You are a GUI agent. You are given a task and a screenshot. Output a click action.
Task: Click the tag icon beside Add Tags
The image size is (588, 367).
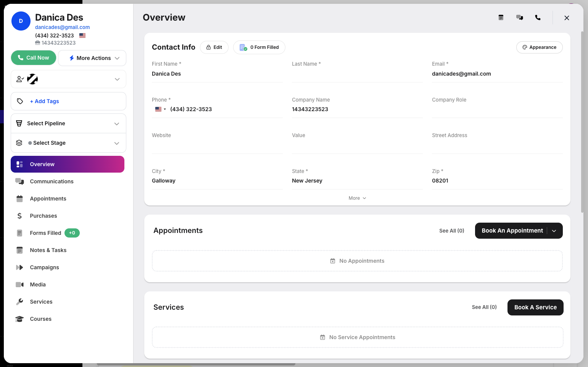(x=20, y=101)
